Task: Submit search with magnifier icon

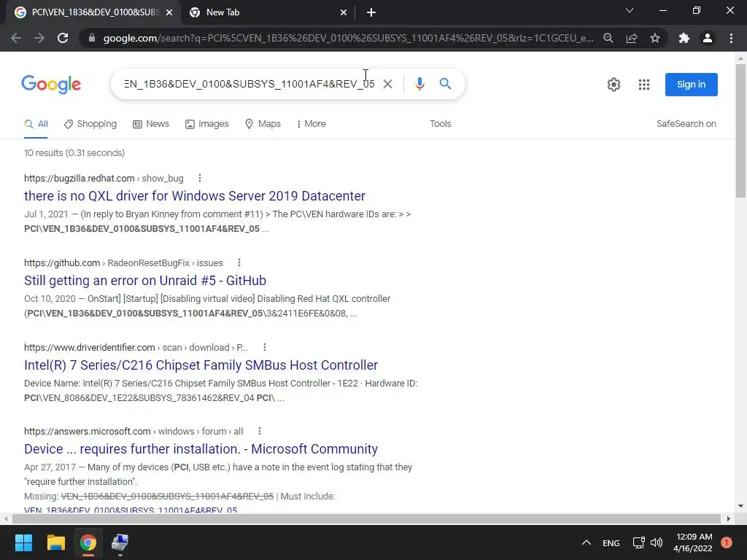Action: 446,84
